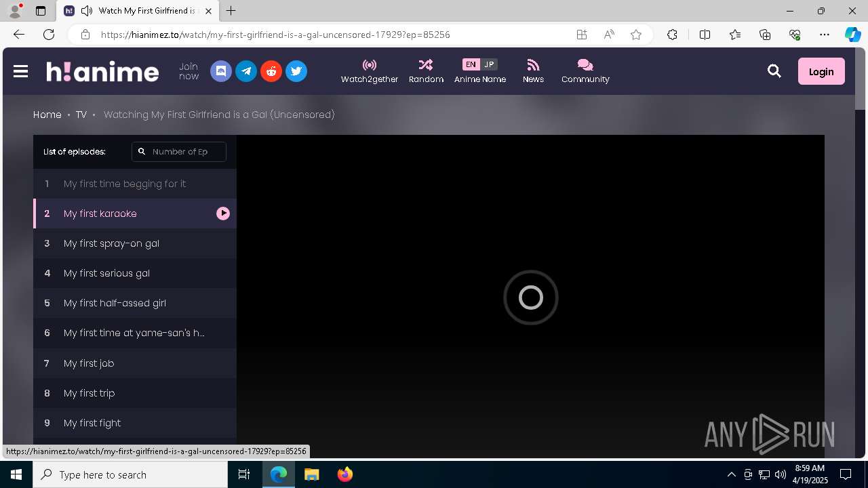The image size is (868, 488).
Task: Select episode 2 My first karaoke
Action: (135, 213)
